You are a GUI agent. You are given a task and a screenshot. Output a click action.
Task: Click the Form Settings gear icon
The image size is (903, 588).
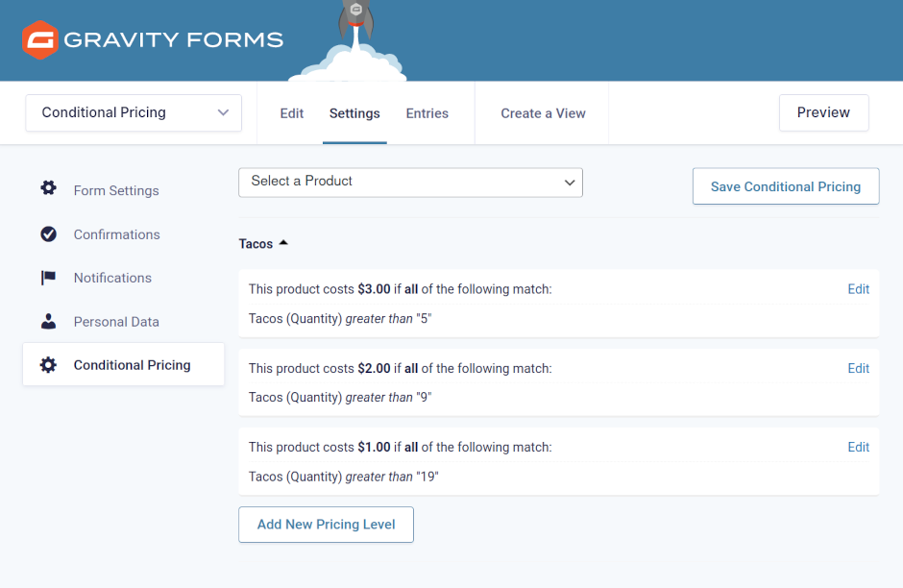48,187
